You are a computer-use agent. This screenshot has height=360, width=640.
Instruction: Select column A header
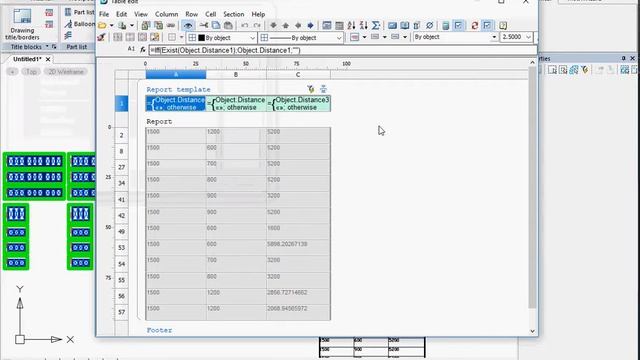pyautogui.click(x=176, y=75)
